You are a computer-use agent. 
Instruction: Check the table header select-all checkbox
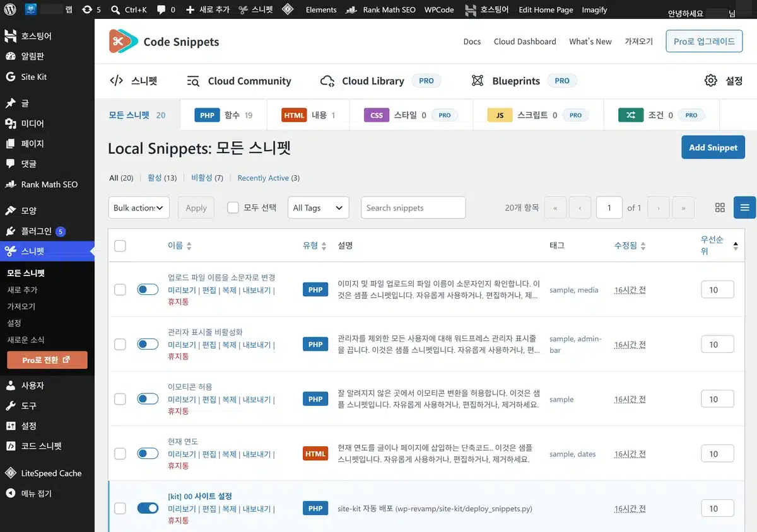[120, 246]
